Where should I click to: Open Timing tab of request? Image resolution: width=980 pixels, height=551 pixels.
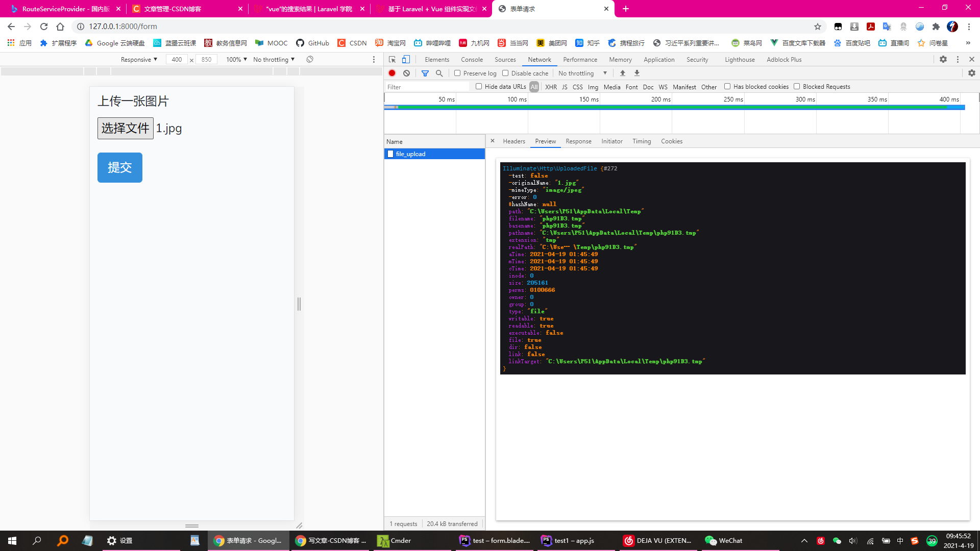642,141
